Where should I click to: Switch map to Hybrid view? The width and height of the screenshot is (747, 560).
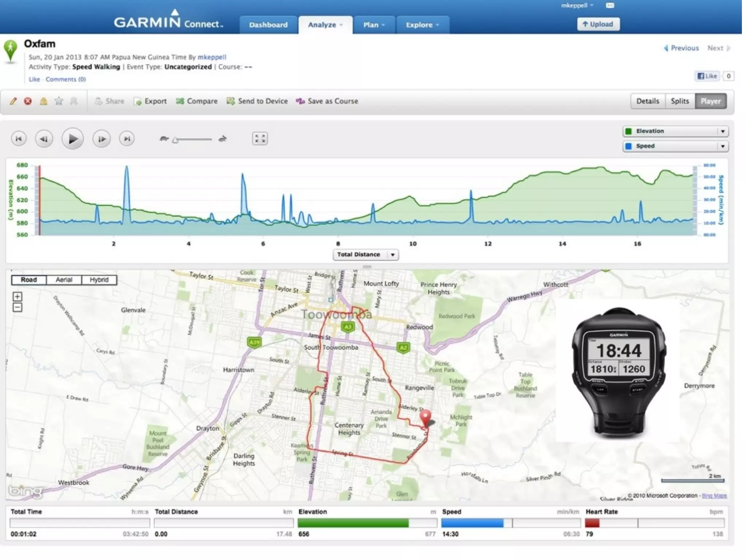[99, 280]
